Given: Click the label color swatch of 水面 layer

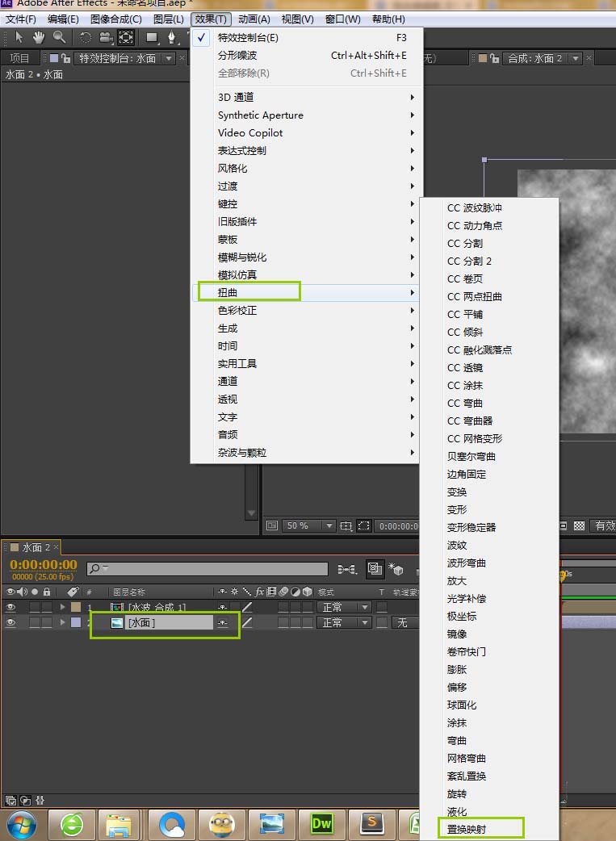Looking at the screenshot, I should pyautogui.click(x=76, y=623).
